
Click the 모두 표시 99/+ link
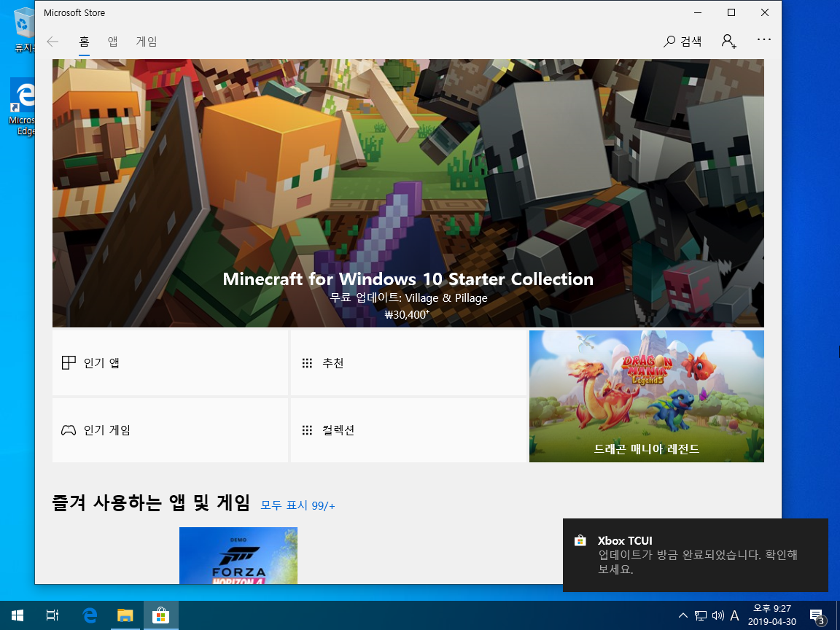tap(297, 505)
